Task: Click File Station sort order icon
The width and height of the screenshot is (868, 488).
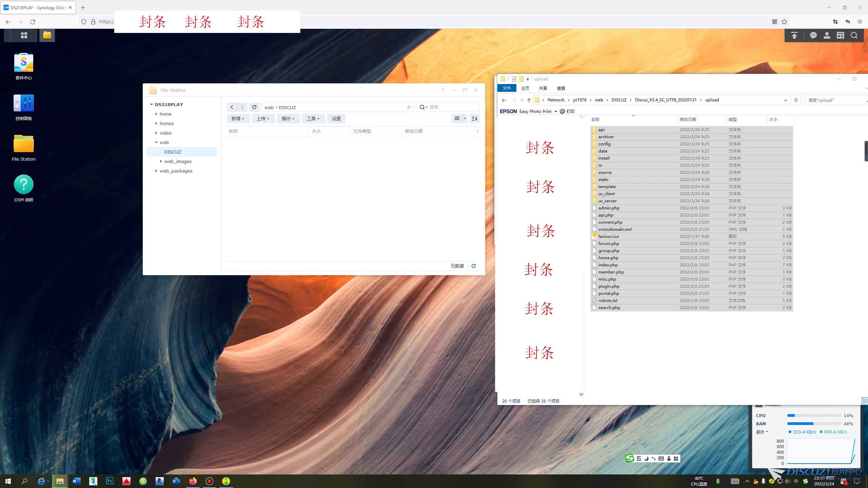Action: click(475, 119)
